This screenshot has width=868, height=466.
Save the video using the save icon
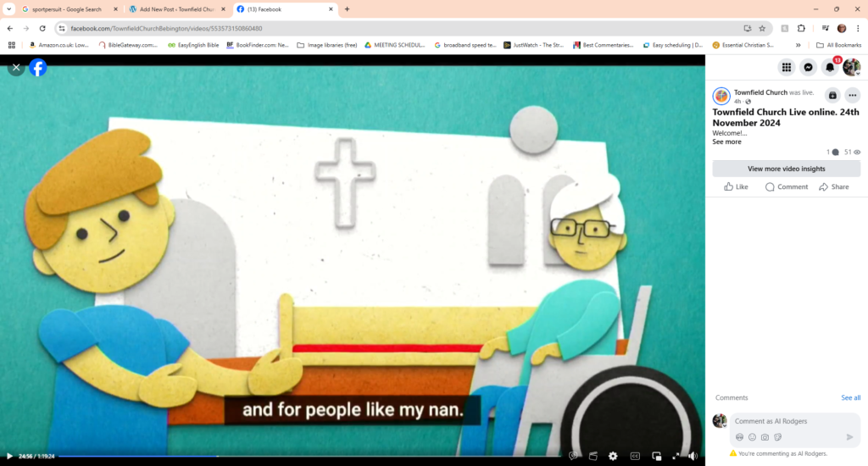point(832,95)
